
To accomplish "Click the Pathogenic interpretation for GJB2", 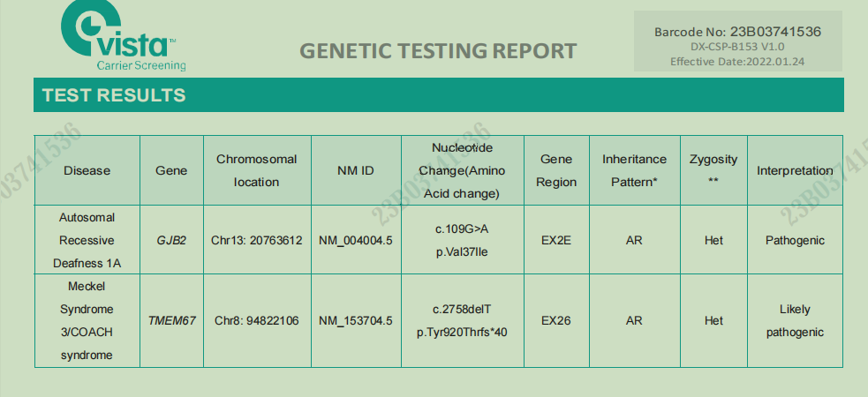I will tap(795, 240).
